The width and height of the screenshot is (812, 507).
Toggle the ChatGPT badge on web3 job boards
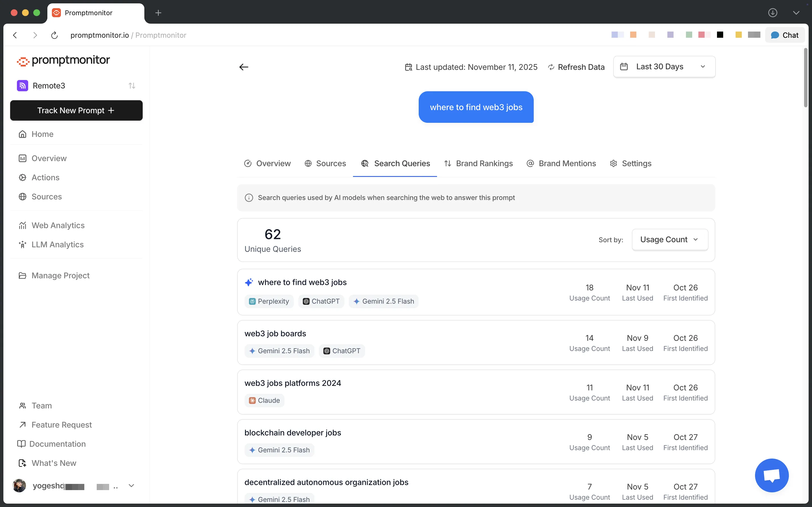pos(341,351)
